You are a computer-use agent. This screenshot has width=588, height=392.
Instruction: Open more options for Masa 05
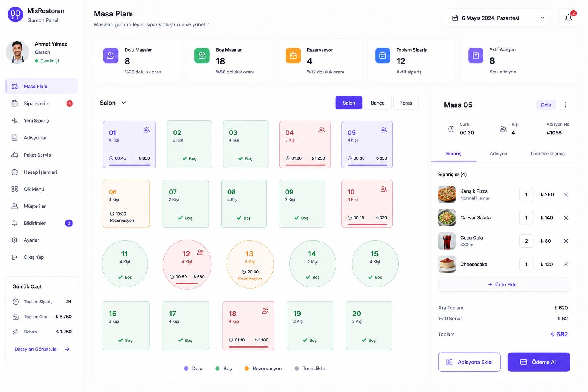[565, 105]
